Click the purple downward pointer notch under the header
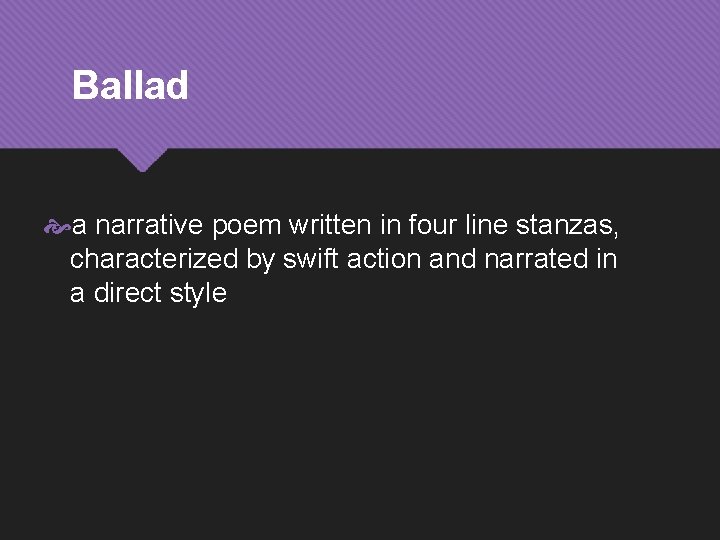 click(x=140, y=158)
